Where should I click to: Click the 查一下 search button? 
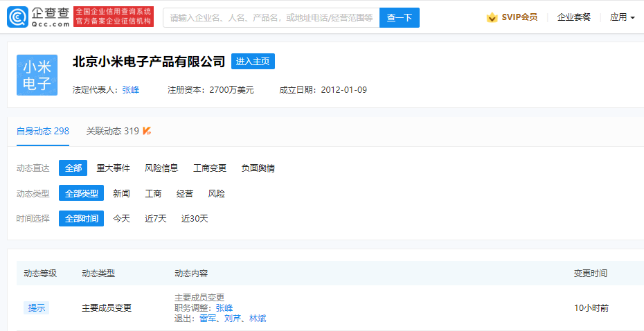[x=400, y=18]
